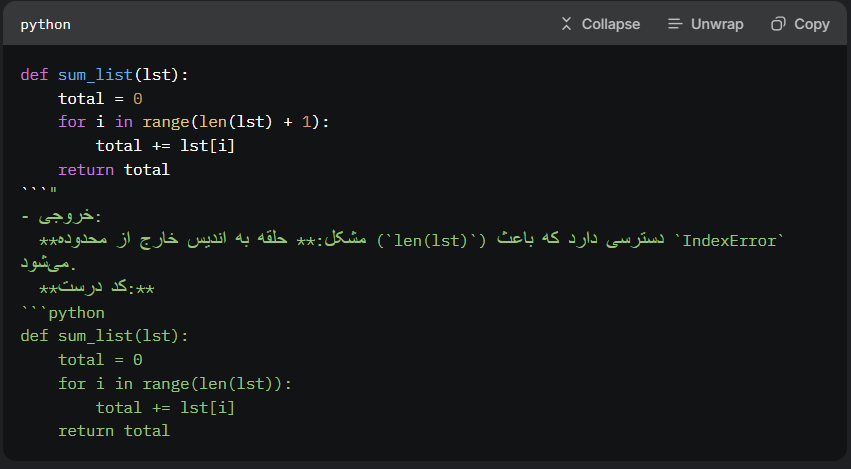Click the purple return keyword
This screenshot has width=851, height=469.
coord(86,169)
